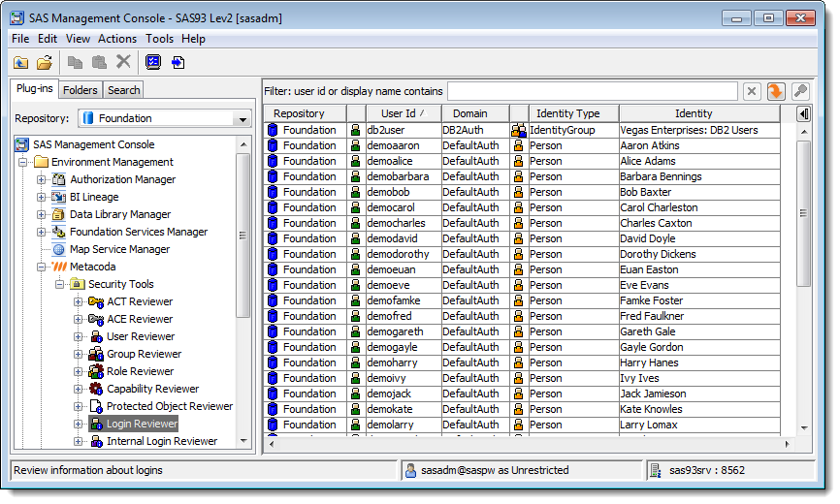The width and height of the screenshot is (840, 504).
Task: Click the Open folder toolbar icon
Action: tap(45, 63)
